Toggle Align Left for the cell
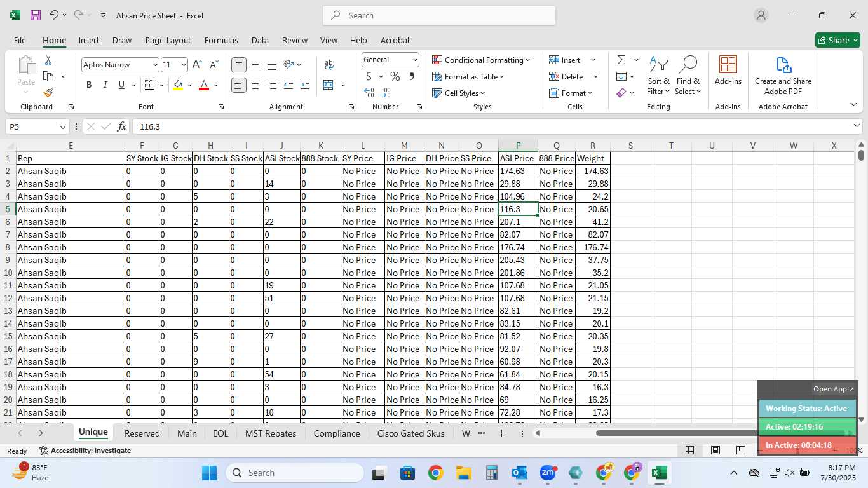Viewport: 868px width, 488px height. (239, 85)
